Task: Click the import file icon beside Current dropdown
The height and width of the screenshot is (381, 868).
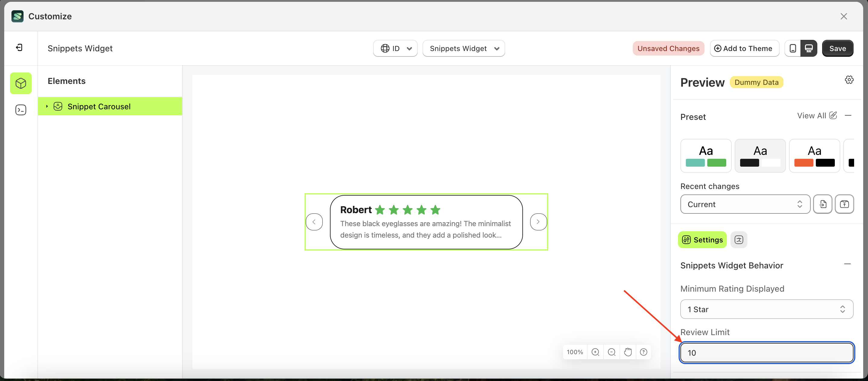Action: pos(823,204)
